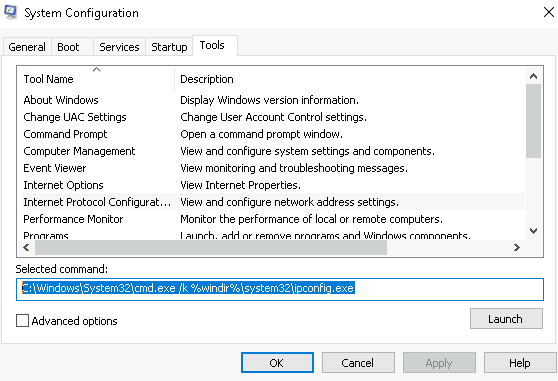Viewport: 558px width, 381px height.
Task: Click the vertical scrollbar up arrow
Action: (x=533, y=76)
